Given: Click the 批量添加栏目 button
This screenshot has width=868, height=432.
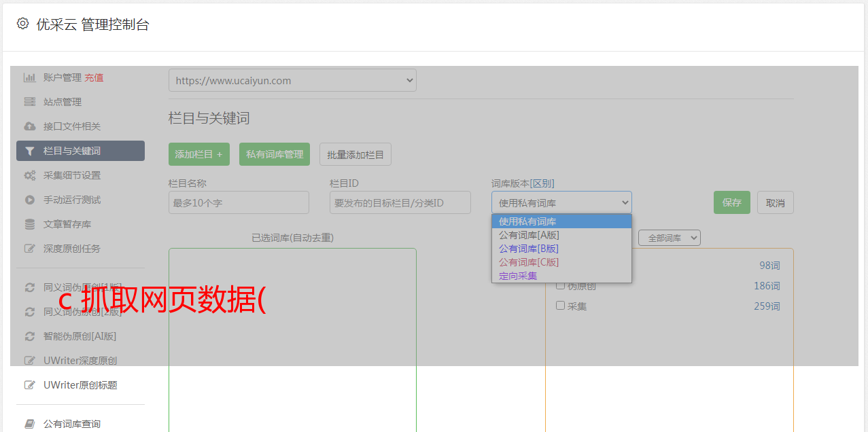Looking at the screenshot, I should (355, 154).
